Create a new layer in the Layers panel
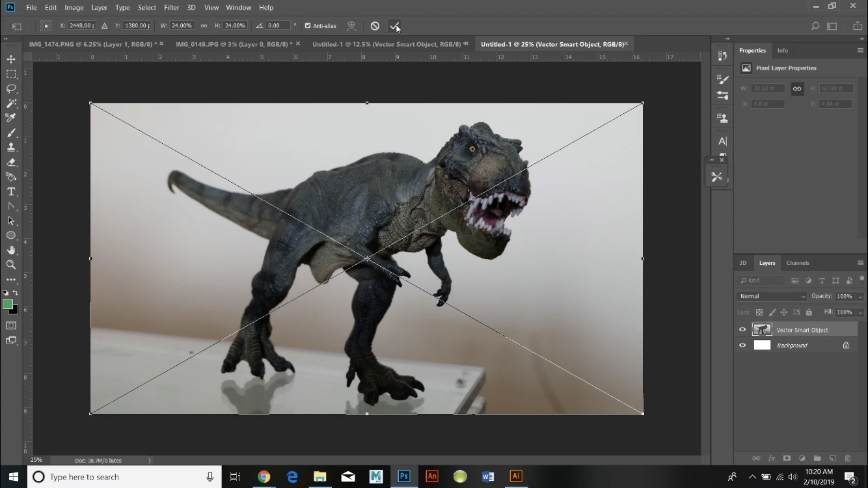Screen dimensions: 868x488 pos(832,458)
